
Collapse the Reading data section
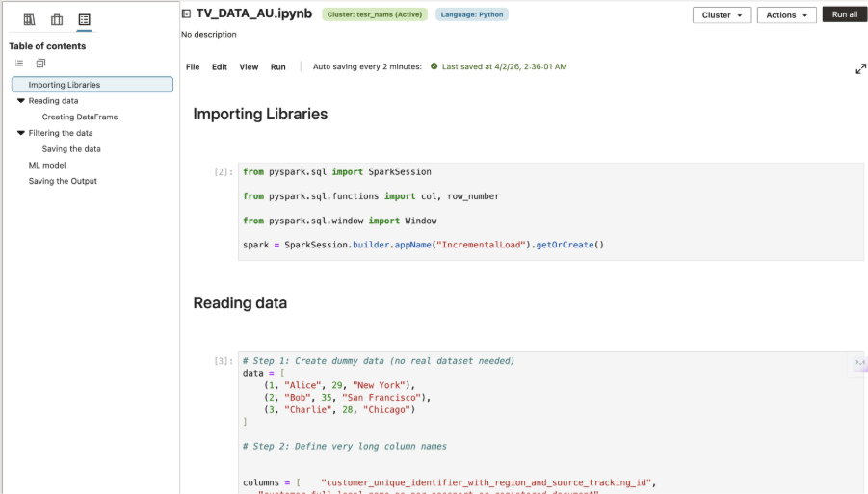20,100
